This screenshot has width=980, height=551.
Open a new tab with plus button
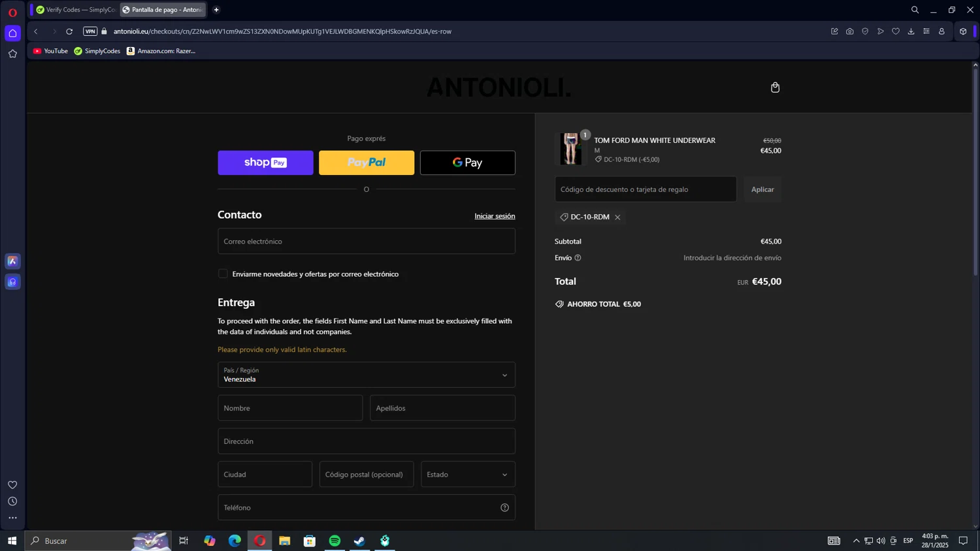tap(216, 10)
